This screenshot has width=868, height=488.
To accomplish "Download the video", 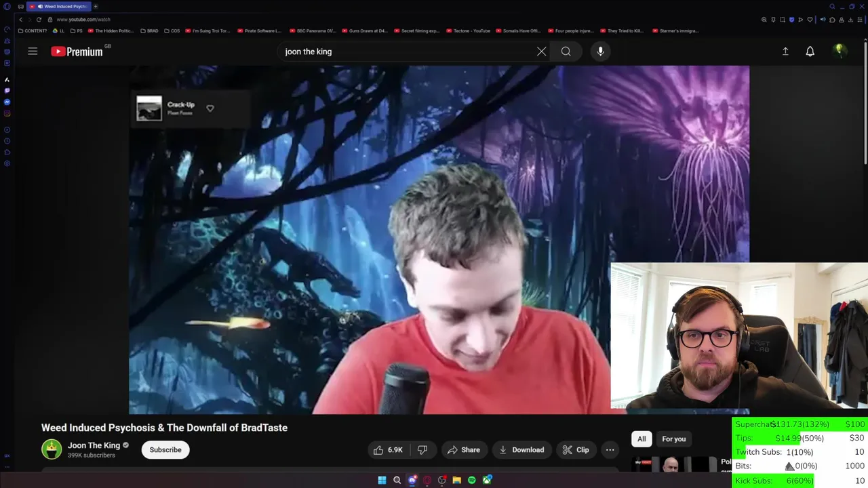I will point(521,450).
